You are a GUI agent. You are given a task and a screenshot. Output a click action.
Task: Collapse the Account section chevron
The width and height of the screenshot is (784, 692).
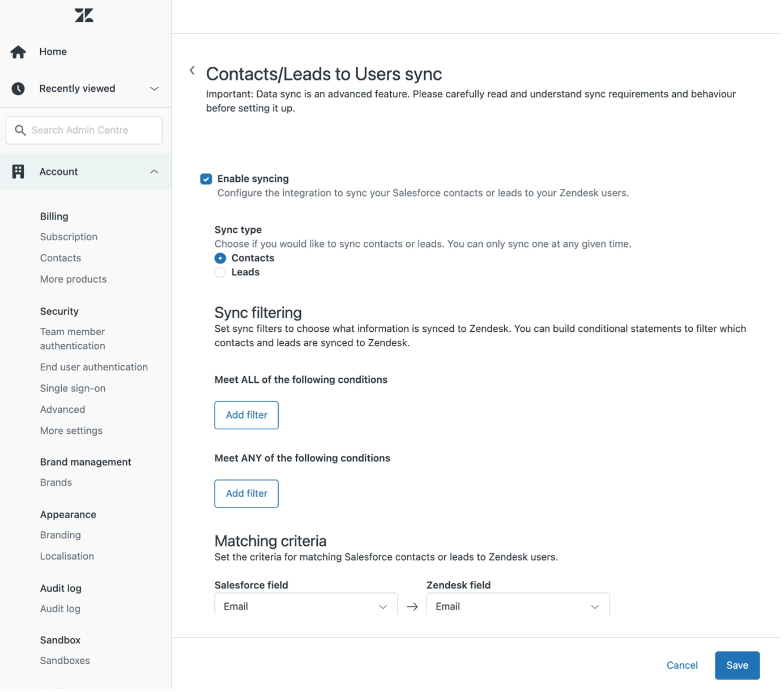(x=155, y=172)
